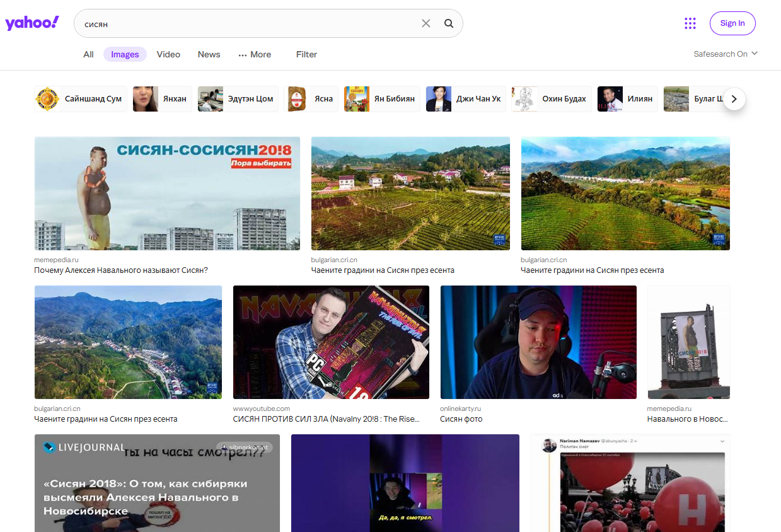781x532 pixels.
Task: Select the Илиян suggestion chip
Action: point(627,99)
